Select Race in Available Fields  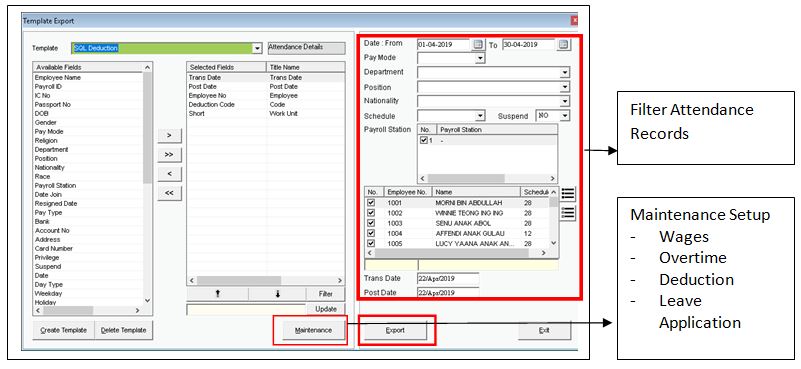point(42,176)
